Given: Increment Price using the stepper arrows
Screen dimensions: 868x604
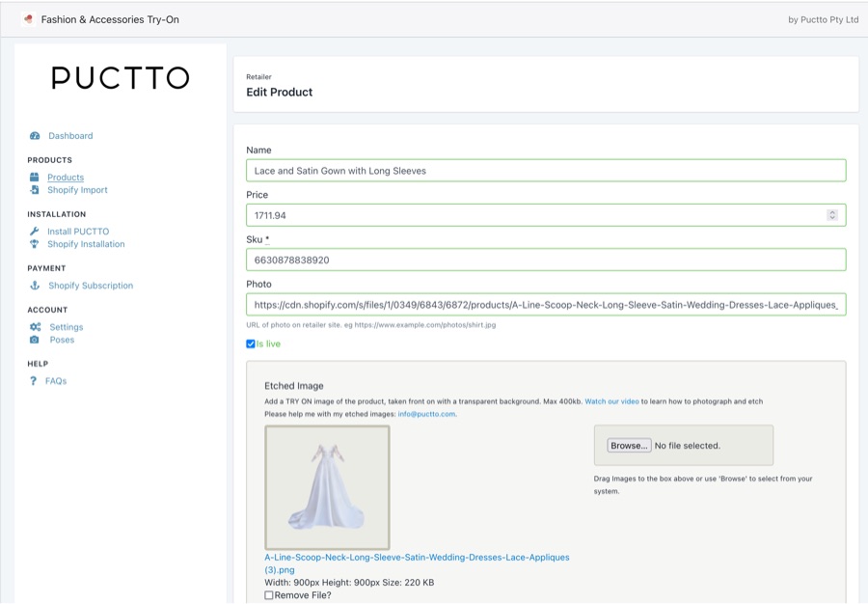Looking at the screenshot, I should pyautogui.click(x=833, y=210).
